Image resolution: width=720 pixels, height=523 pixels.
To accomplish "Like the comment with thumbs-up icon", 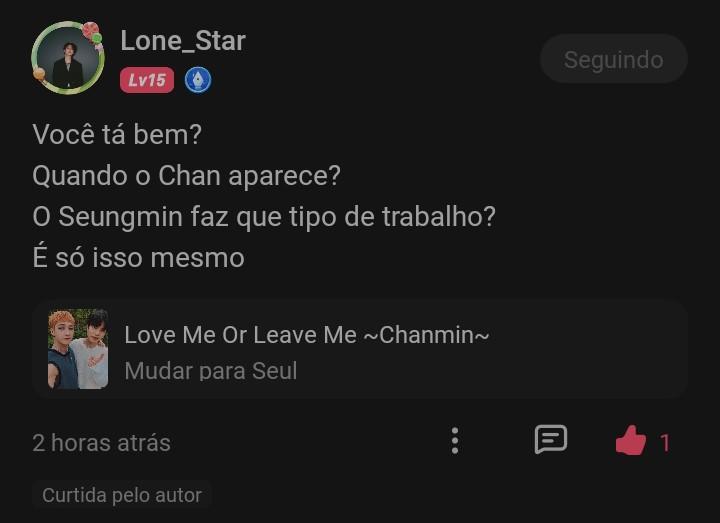I will (x=630, y=441).
